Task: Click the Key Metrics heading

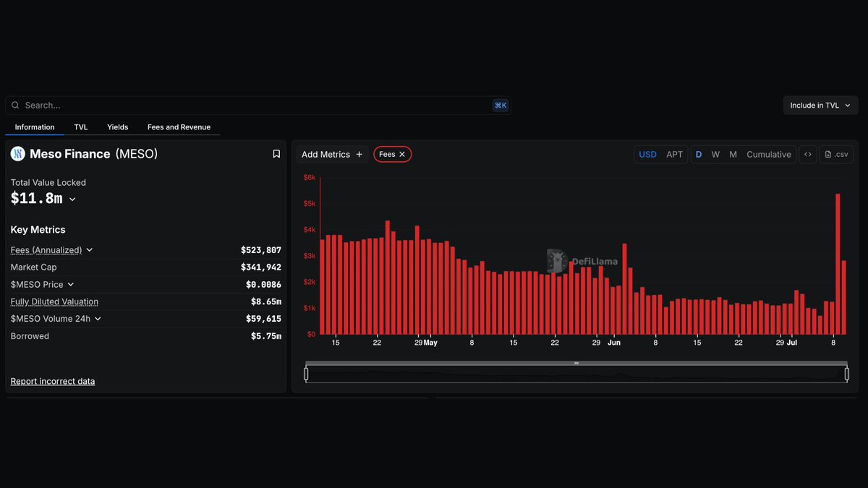Action: pos(38,230)
